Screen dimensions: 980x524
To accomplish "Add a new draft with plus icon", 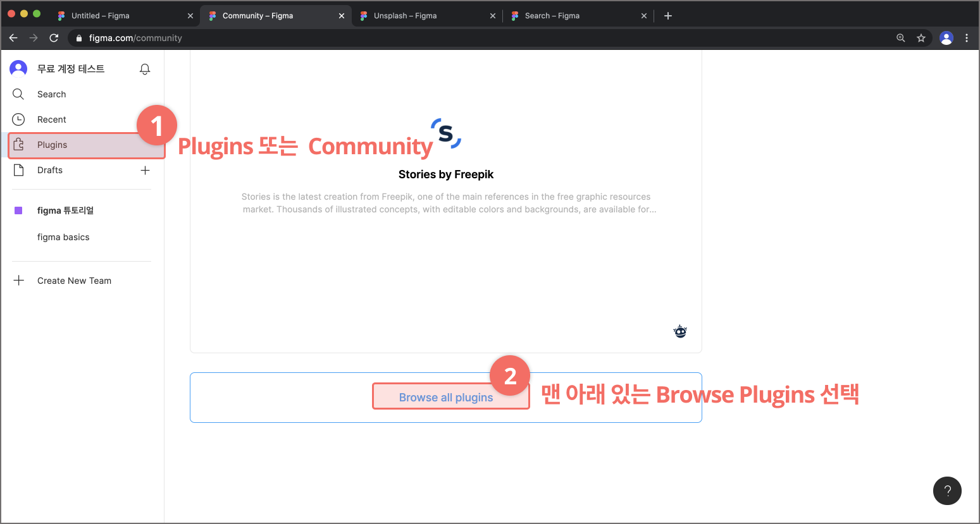I will click(145, 170).
